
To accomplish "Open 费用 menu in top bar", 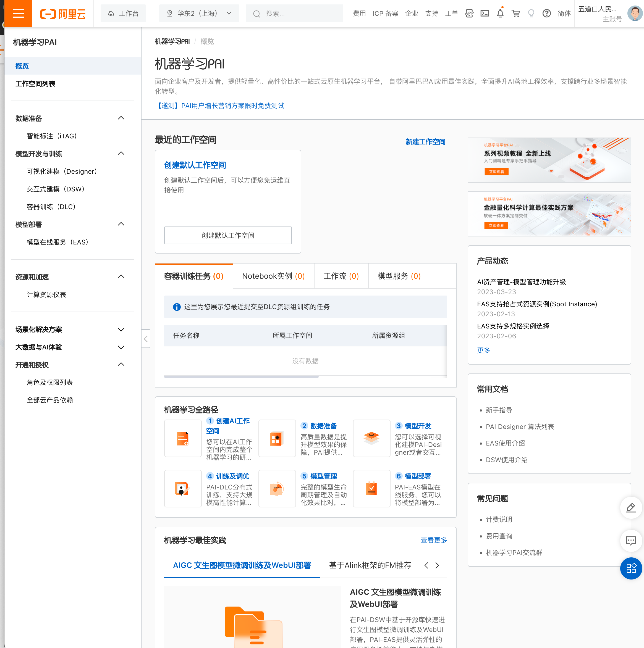I will coord(359,14).
